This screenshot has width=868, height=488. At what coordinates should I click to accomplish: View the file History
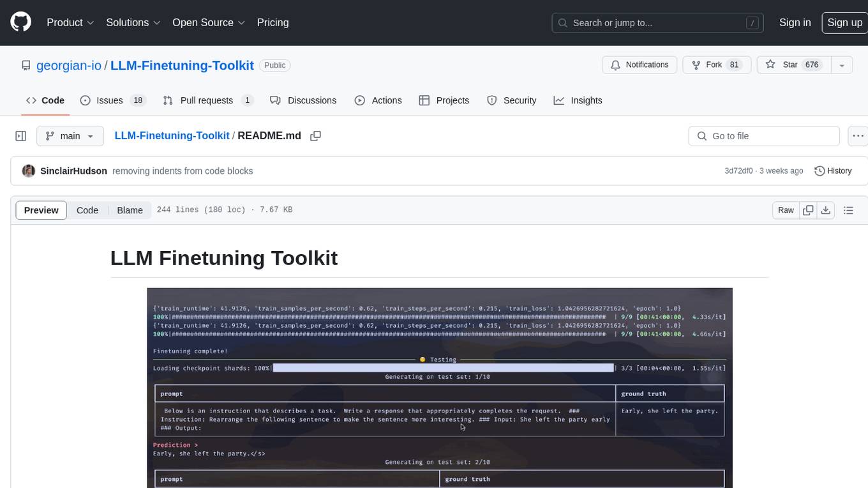pos(833,171)
